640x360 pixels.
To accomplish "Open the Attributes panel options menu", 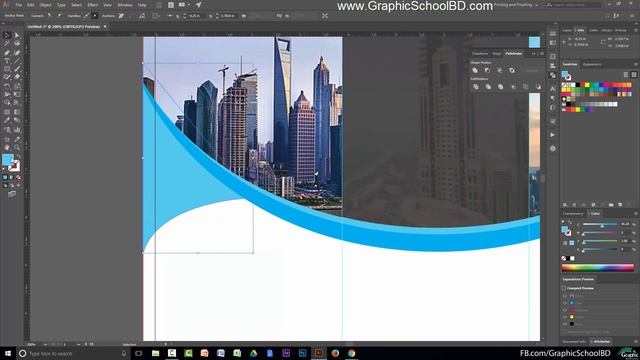I will point(636,341).
